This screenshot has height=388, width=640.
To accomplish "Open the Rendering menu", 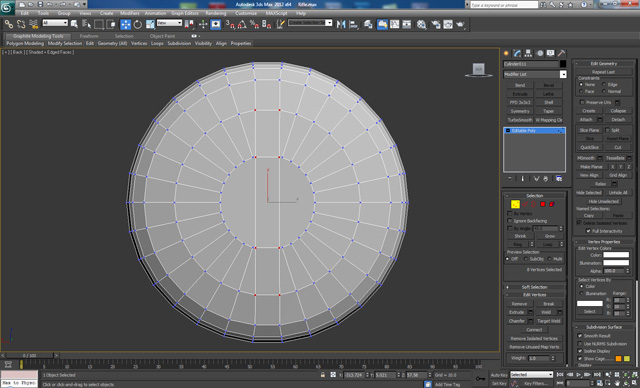I will click(216, 13).
